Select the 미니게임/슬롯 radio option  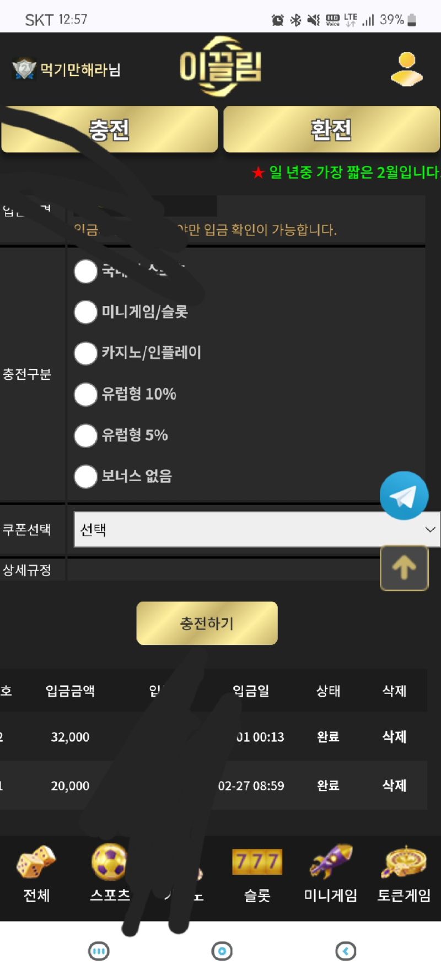click(86, 311)
